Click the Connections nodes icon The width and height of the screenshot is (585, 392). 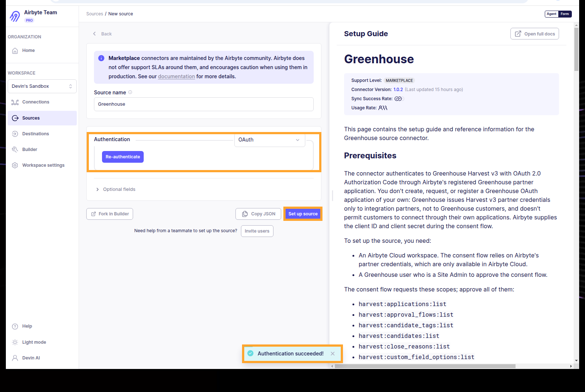tap(15, 102)
